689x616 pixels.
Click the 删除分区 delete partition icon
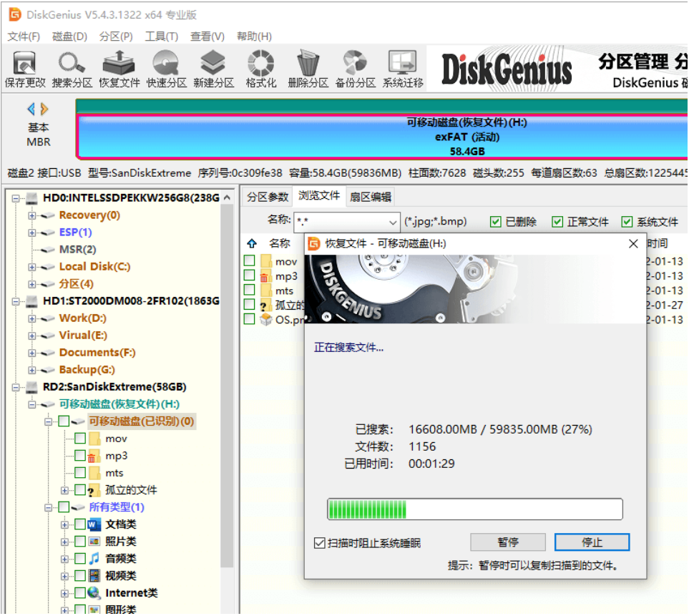click(x=308, y=69)
